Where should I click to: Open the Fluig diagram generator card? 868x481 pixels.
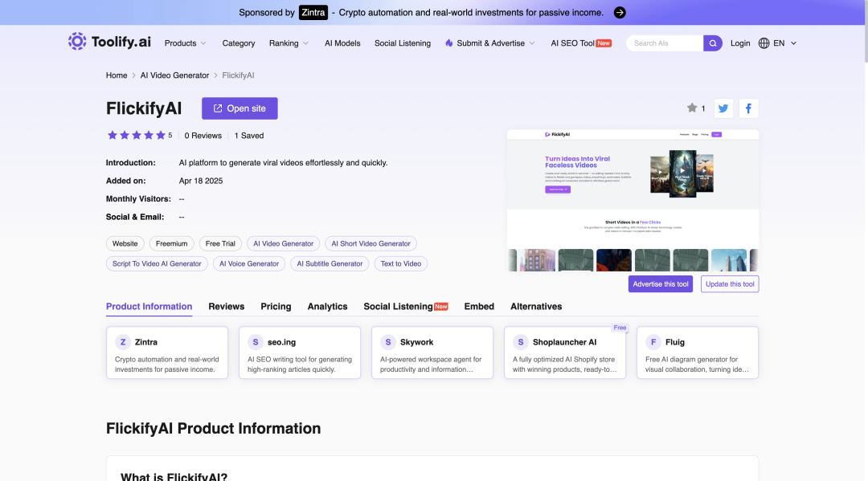(x=698, y=353)
